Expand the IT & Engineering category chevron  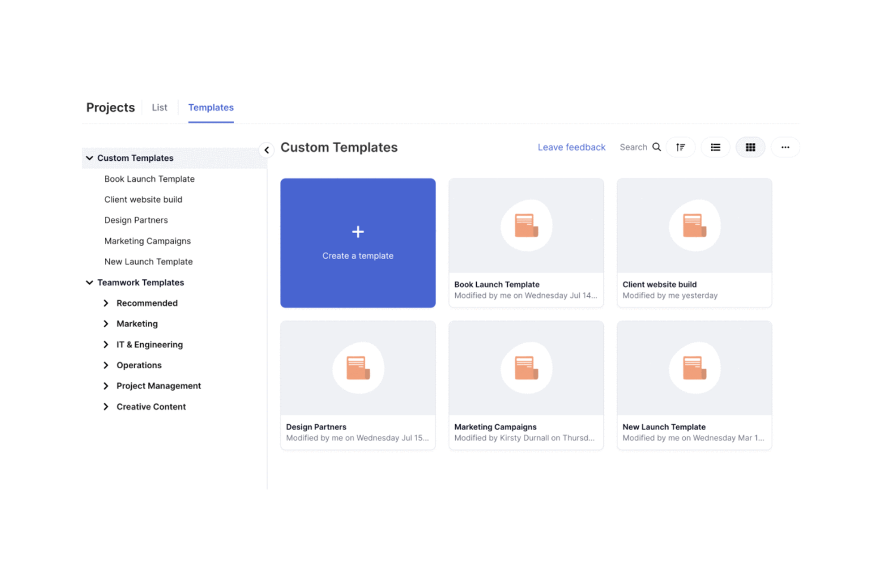106,344
